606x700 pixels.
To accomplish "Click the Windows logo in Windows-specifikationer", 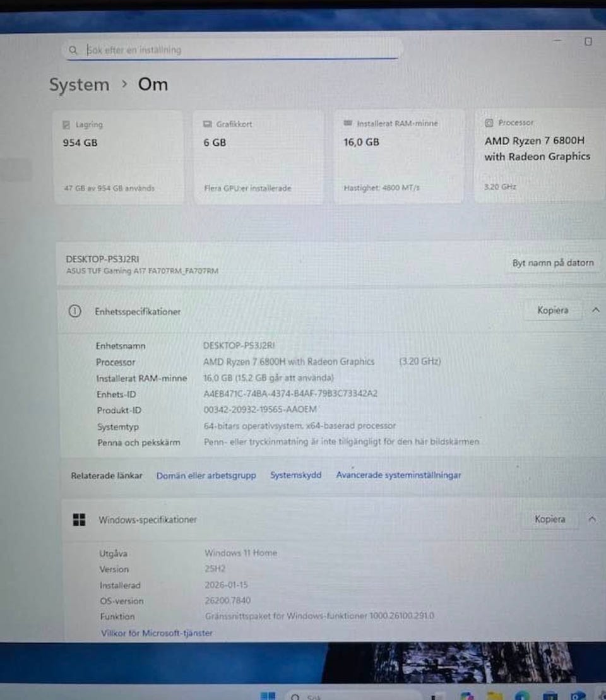I will tap(79, 519).
